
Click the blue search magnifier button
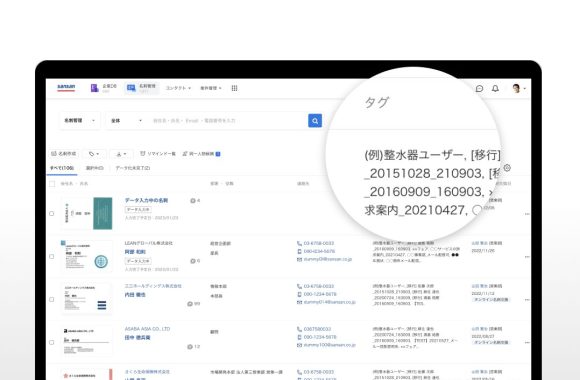coord(315,121)
